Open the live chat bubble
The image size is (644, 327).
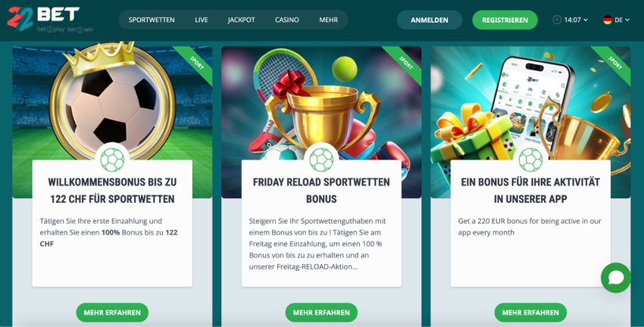point(616,278)
